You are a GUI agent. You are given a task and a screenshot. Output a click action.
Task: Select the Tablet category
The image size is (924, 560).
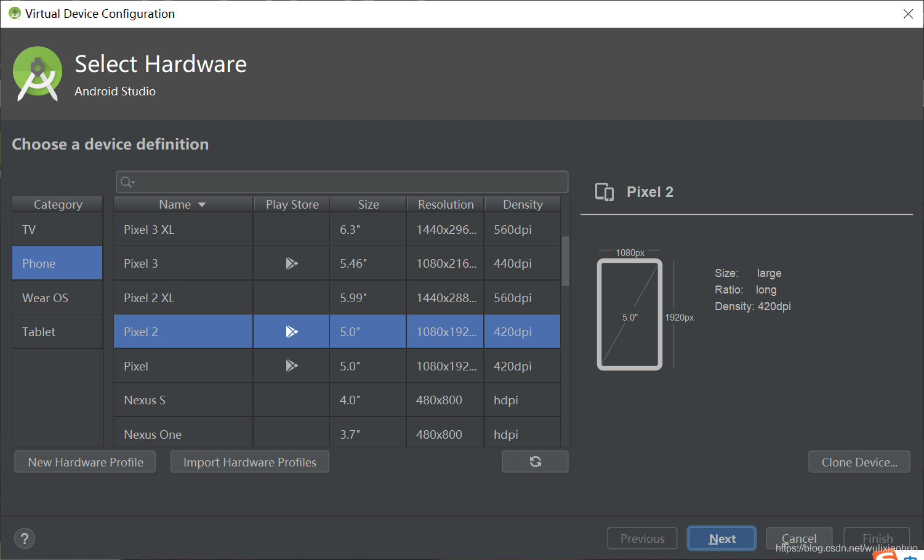[57, 332]
